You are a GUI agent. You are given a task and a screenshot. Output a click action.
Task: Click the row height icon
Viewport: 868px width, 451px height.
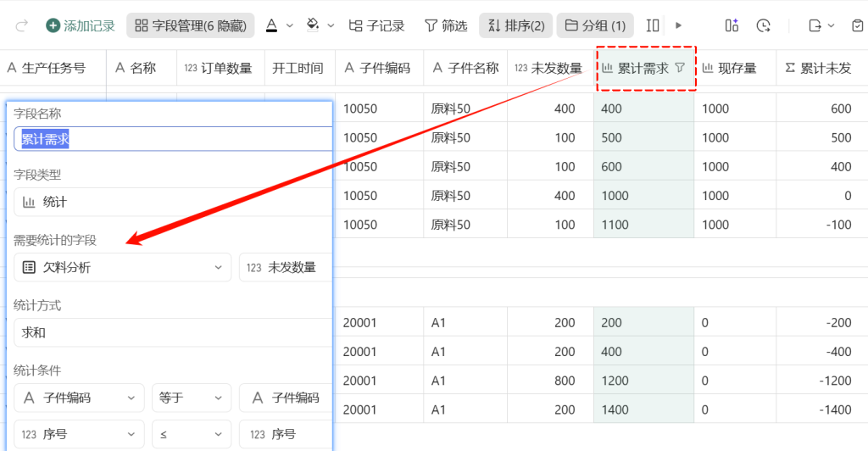(653, 25)
